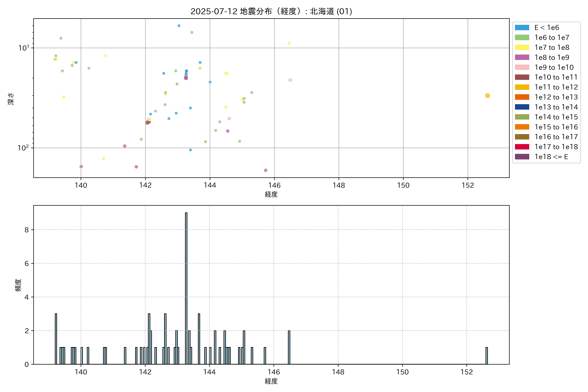Click the histogram bar at longitude 146.5
Image resolution: width=588 pixels, height=392 pixels.
coord(289,347)
